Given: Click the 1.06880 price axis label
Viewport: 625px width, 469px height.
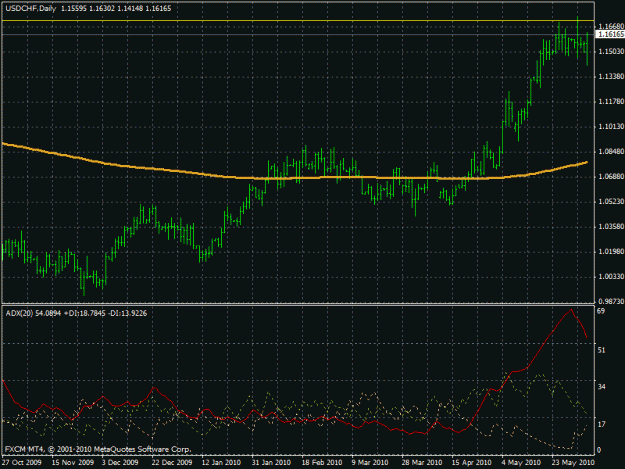Looking at the screenshot, I should pyautogui.click(x=611, y=177).
